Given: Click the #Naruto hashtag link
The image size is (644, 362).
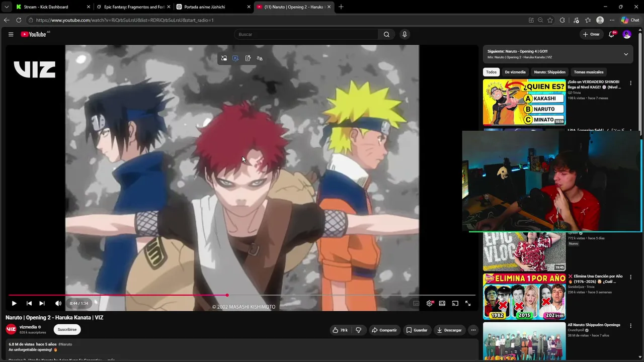Looking at the screenshot, I should [65, 344].
